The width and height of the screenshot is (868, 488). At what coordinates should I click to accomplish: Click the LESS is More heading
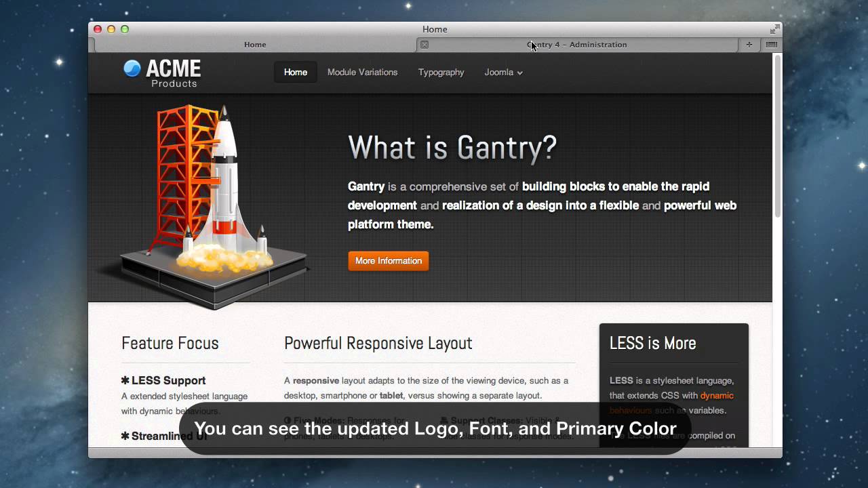652,343
